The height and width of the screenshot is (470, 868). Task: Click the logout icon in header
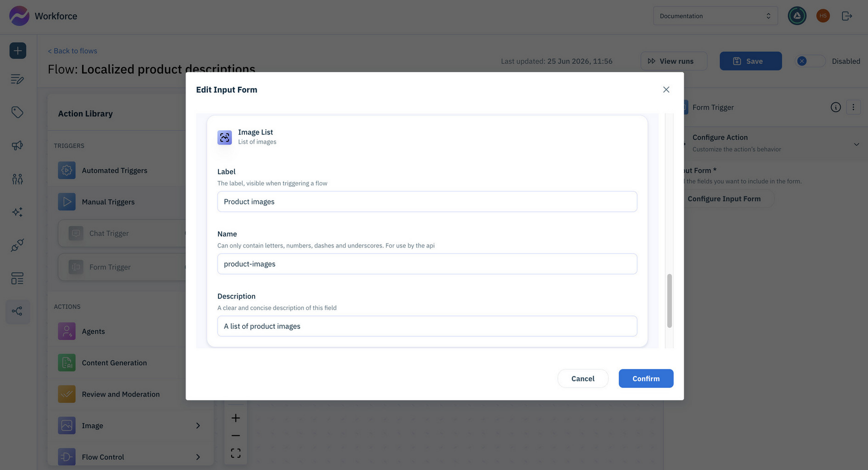(x=847, y=16)
